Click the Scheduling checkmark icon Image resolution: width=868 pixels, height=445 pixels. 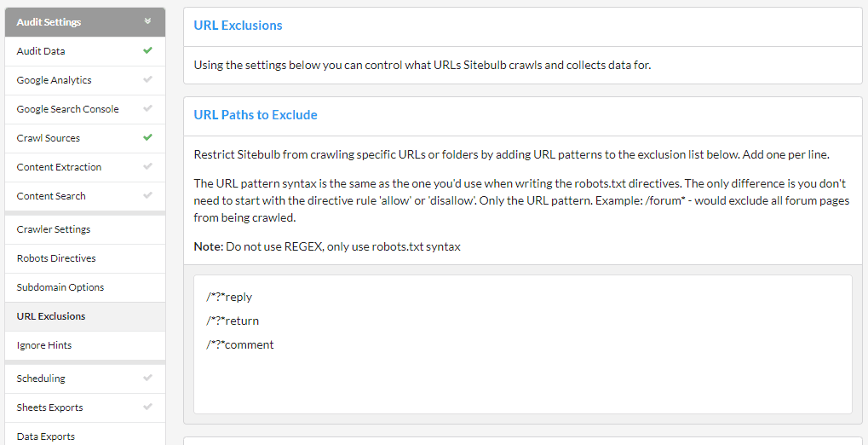[x=148, y=379]
